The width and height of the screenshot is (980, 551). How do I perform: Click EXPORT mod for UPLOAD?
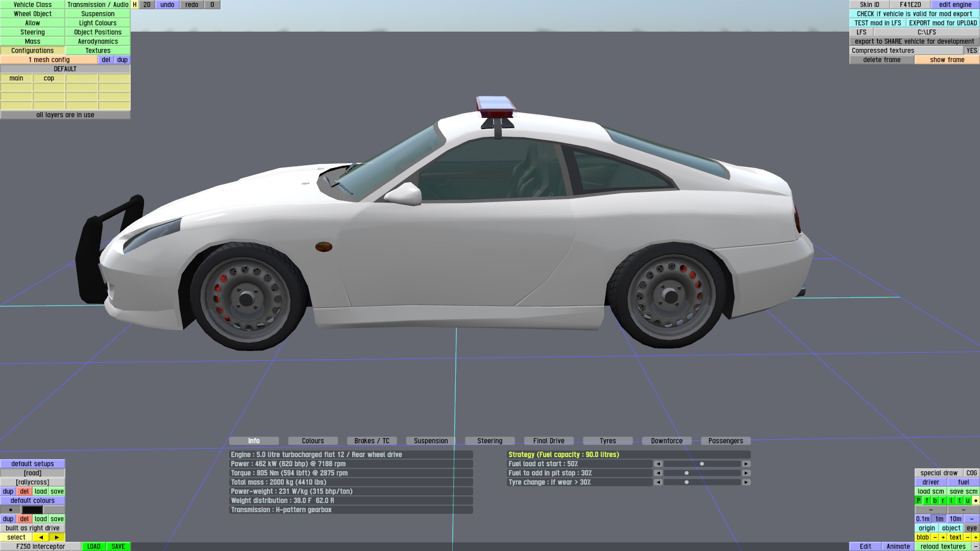pyautogui.click(x=943, y=23)
